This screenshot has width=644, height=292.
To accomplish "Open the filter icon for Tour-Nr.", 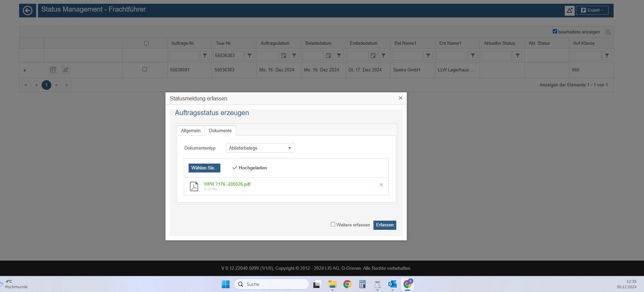I will click(x=249, y=56).
